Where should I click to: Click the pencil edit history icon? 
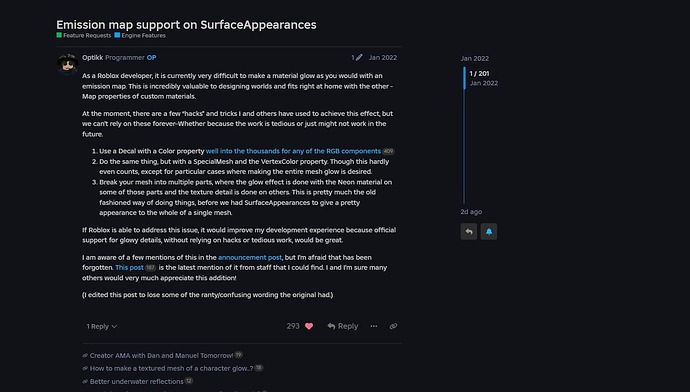(359, 57)
